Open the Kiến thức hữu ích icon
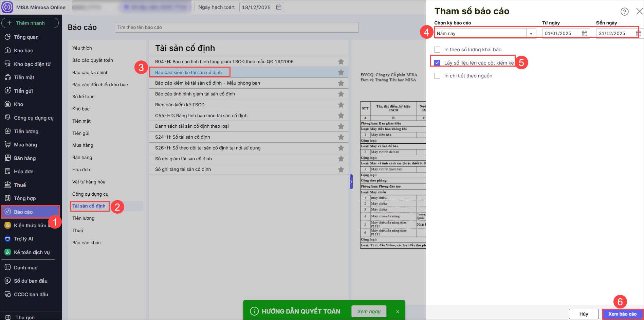This screenshot has width=644, height=320. 7,225
